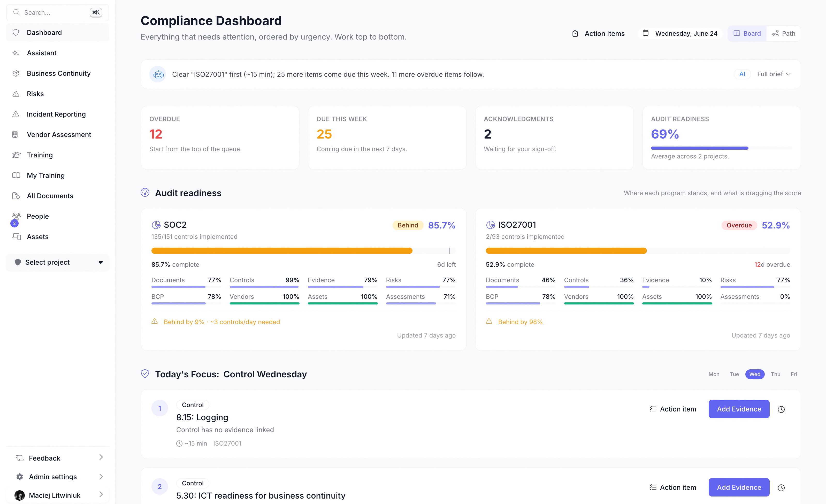Screen dimensions: 826x504
Task: Select Thu in the weekday picker
Action: coord(776,374)
